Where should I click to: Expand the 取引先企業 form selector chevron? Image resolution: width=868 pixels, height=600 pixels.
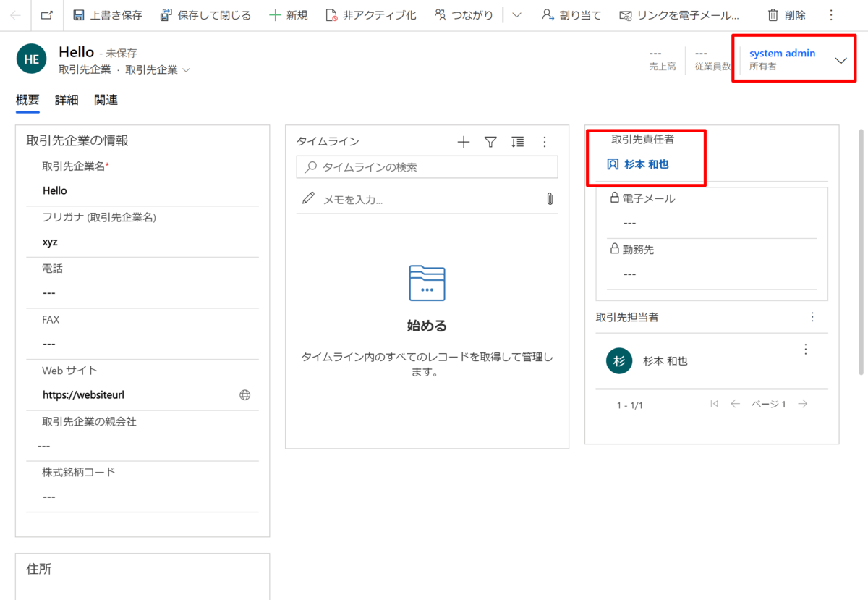186,70
